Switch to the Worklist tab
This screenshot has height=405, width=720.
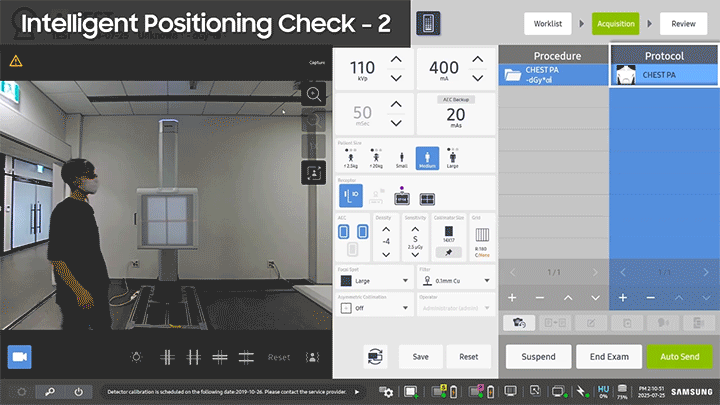(547, 23)
